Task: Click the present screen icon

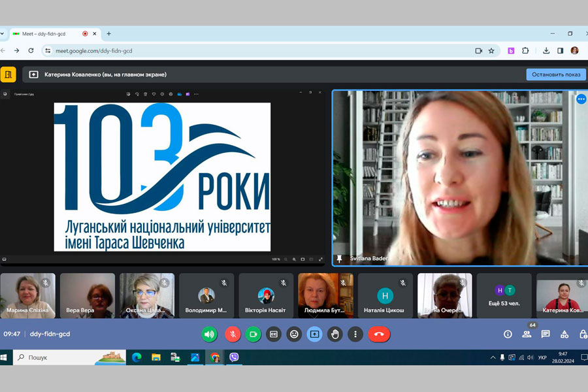Action: point(314,334)
